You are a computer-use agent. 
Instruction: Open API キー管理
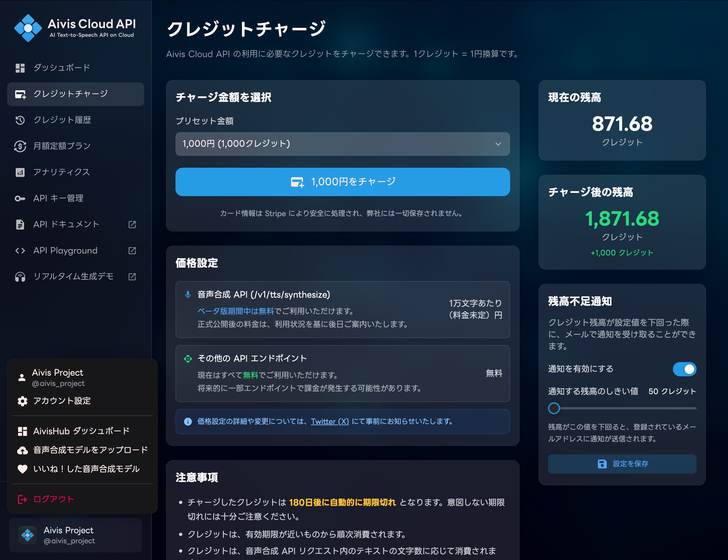[58, 198]
